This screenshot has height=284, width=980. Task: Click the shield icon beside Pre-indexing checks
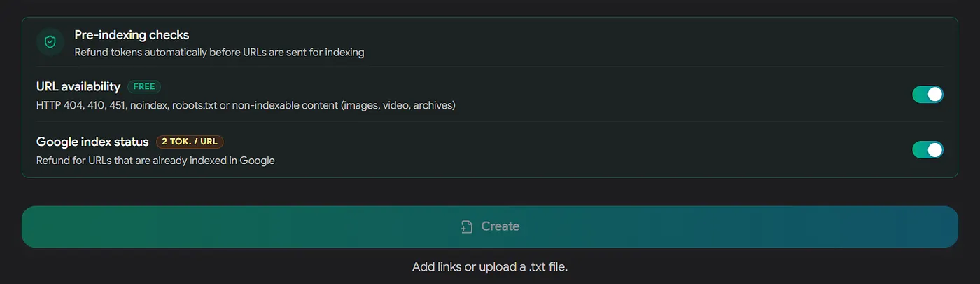50,42
